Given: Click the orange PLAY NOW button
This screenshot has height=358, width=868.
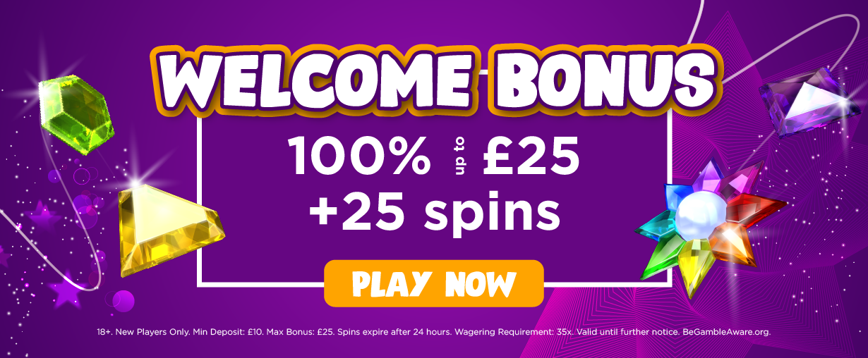Looking at the screenshot, I should tap(434, 283).
